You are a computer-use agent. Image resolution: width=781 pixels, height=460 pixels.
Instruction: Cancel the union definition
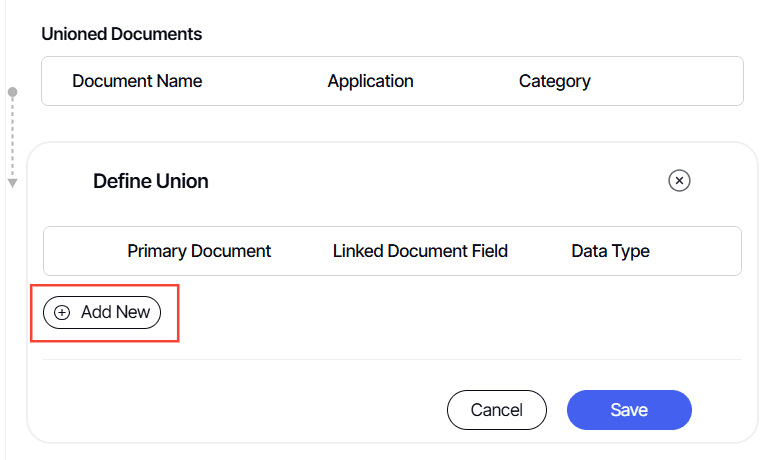click(496, 410)
